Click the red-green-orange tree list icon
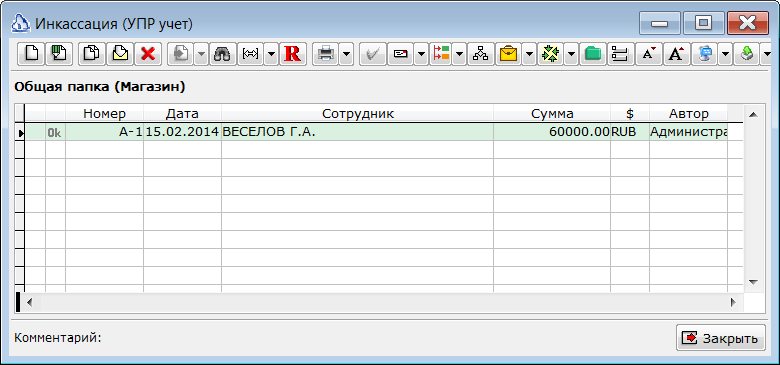 440,54
